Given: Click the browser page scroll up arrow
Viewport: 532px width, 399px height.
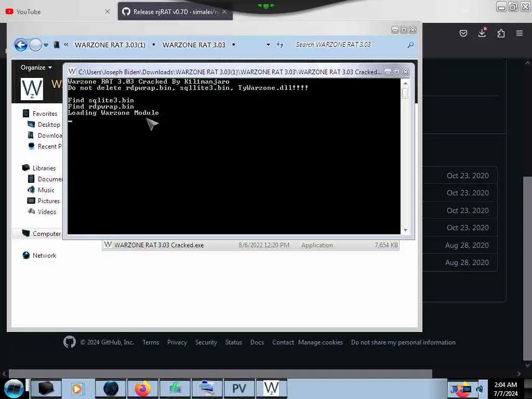Looking at the screenshot, I should [527, 63].
